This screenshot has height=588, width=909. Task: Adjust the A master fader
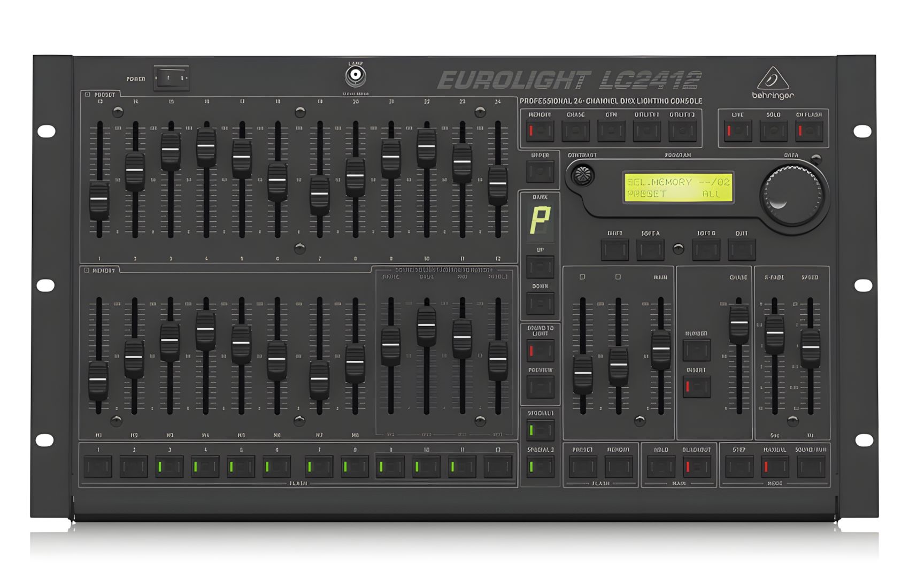(583, 375)
